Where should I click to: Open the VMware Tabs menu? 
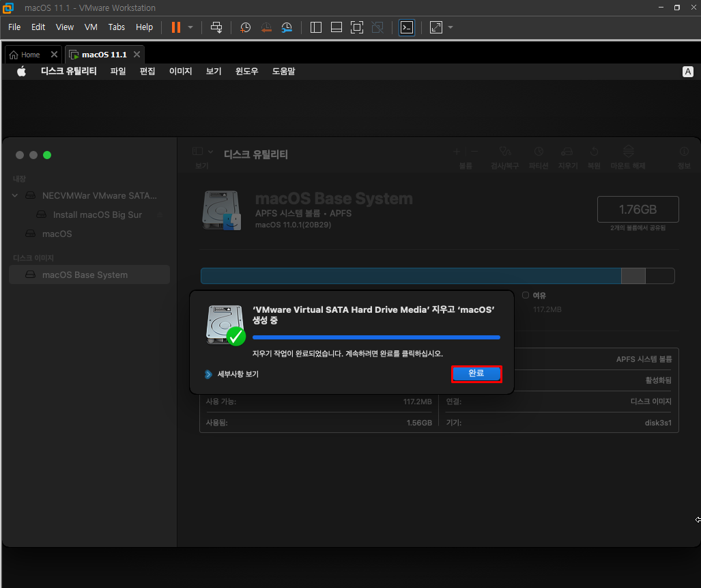point(116,27)
